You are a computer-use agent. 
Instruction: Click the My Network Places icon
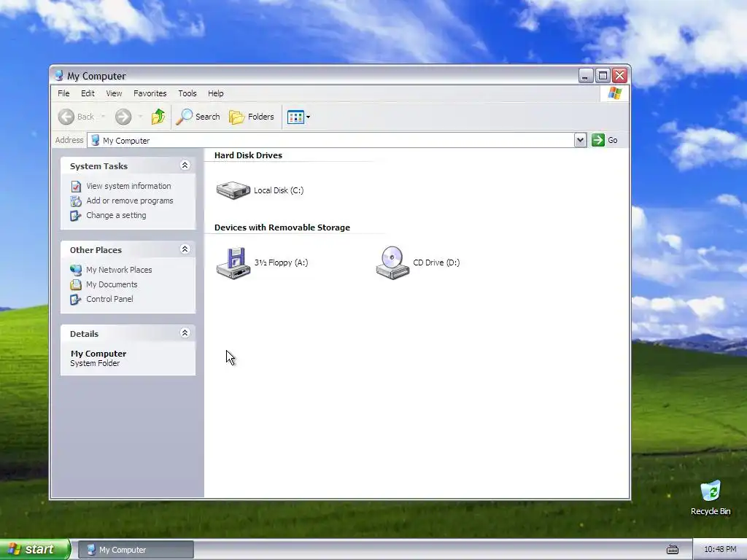click(x=76, y=270)
